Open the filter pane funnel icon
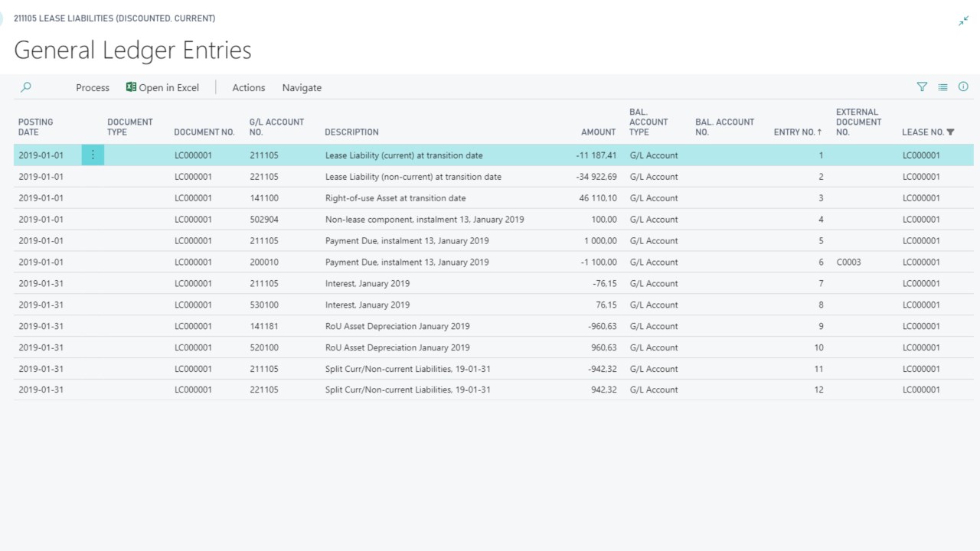Viewport: 980px width, 551px height. [922, 87]
